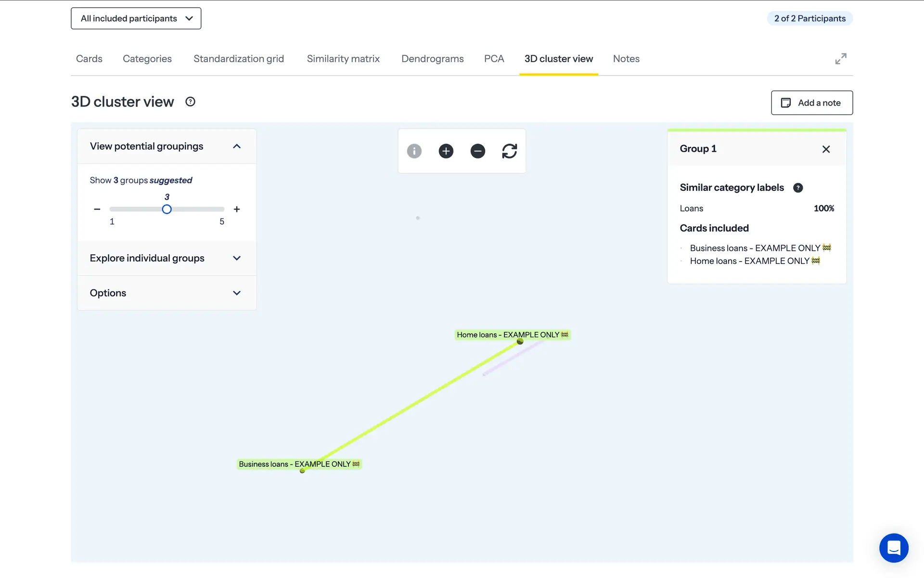Close the Group 1 panel

(x=826, y=149)
